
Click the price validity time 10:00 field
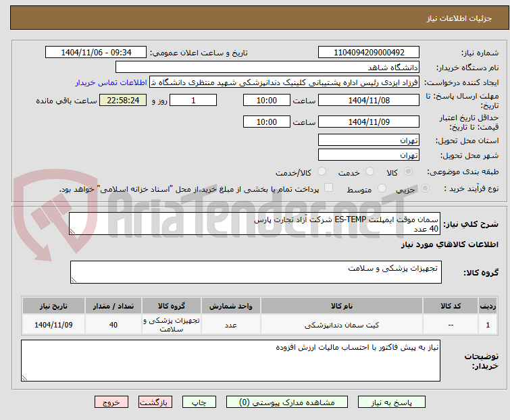click(267, 122)
